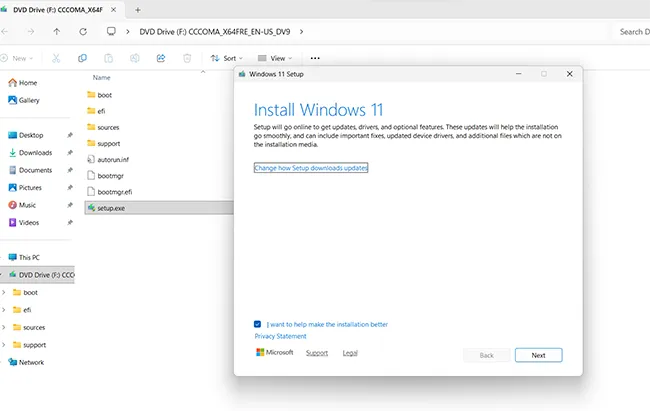Unpin Documents using its pin icon

(70, 170)
